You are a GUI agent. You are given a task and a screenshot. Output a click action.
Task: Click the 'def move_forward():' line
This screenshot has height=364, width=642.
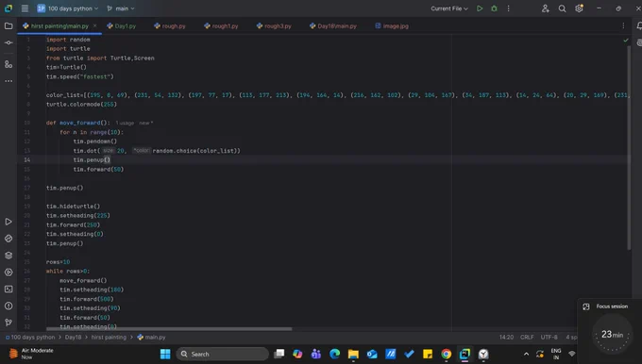coord(77,123)
